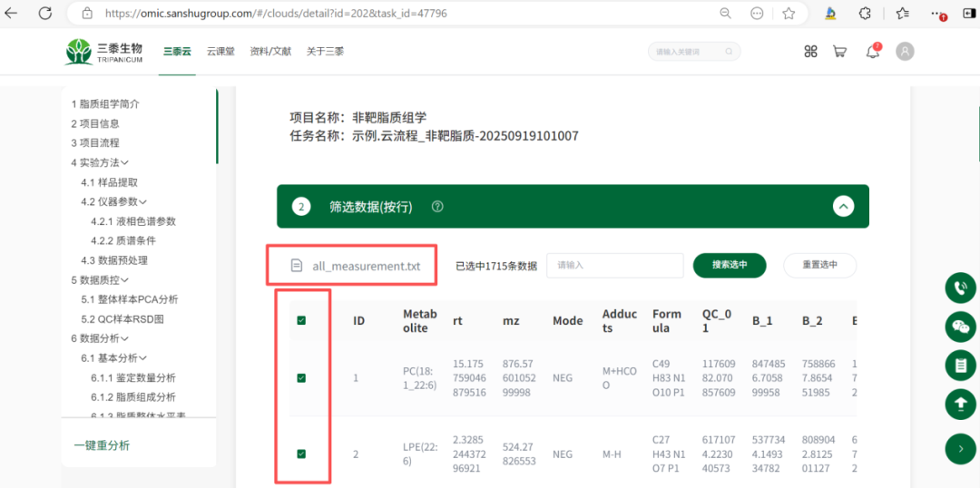Click the 重置选中 button
Viewport: 980px width, 488px height.
pyautogui.click(x=819, y=265)
